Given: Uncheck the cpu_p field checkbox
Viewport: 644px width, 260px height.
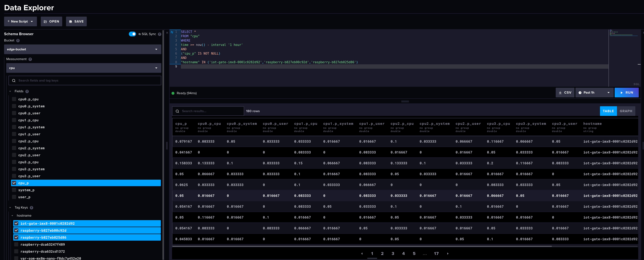Looking at the screenshot, I should [14, 183].
